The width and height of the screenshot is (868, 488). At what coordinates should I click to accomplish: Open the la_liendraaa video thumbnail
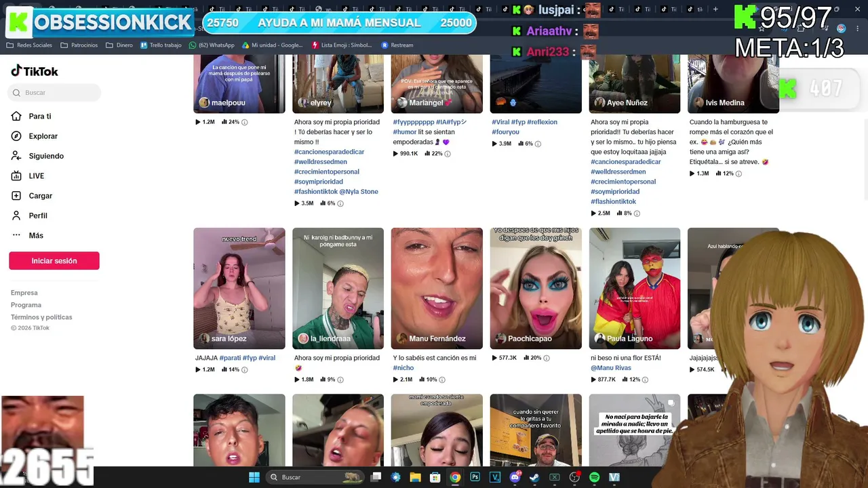[338, 288]
